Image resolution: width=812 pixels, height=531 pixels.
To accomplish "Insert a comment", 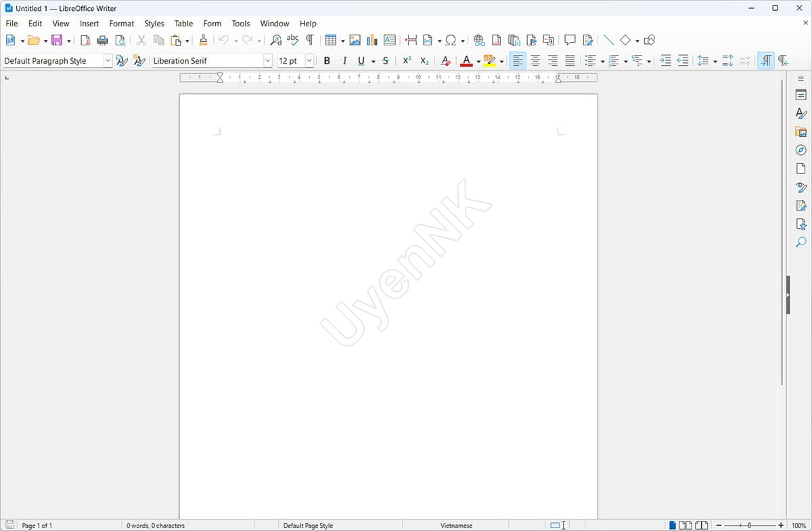I will click(x=570, y=41).
